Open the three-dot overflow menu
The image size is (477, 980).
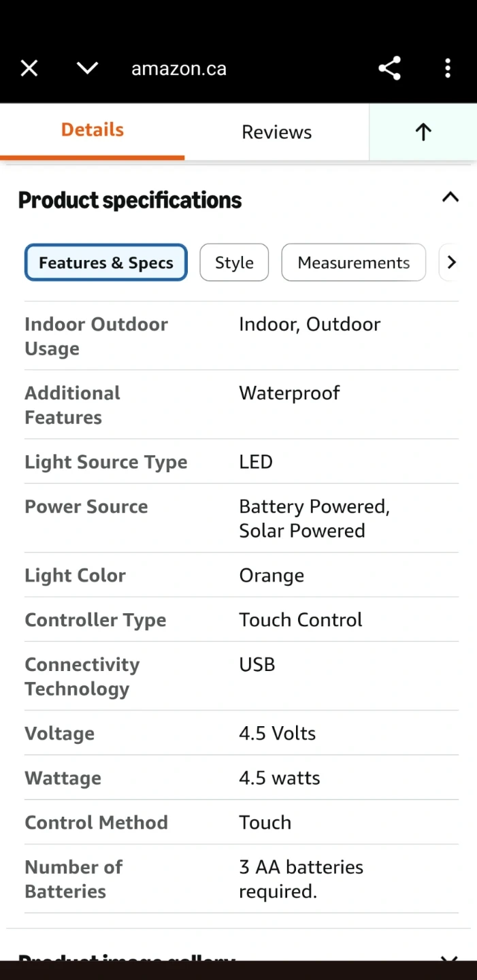447,68
